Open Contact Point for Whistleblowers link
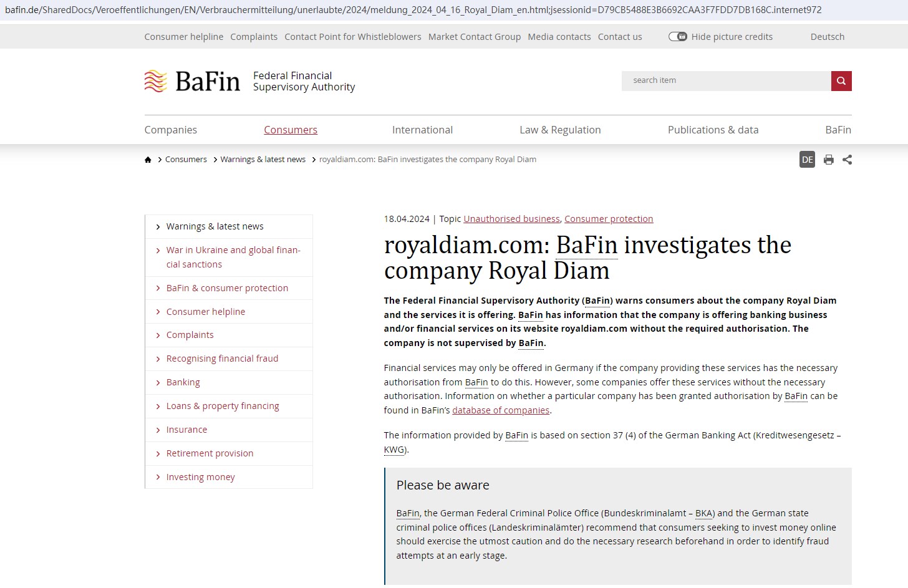908x588 pixels. (x=353, y=37)
